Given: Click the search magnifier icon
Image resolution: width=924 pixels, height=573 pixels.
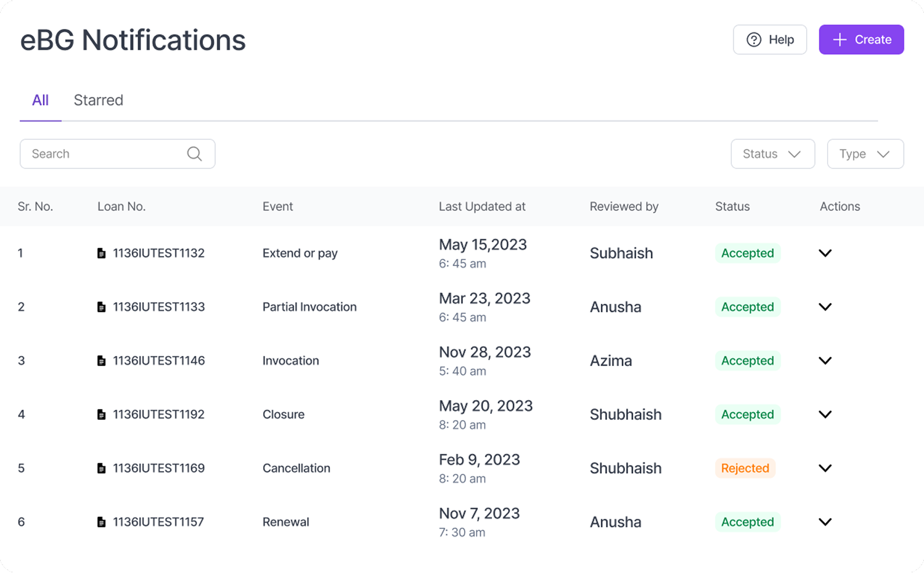Looking at the screenshot, I should click(194, 154).
